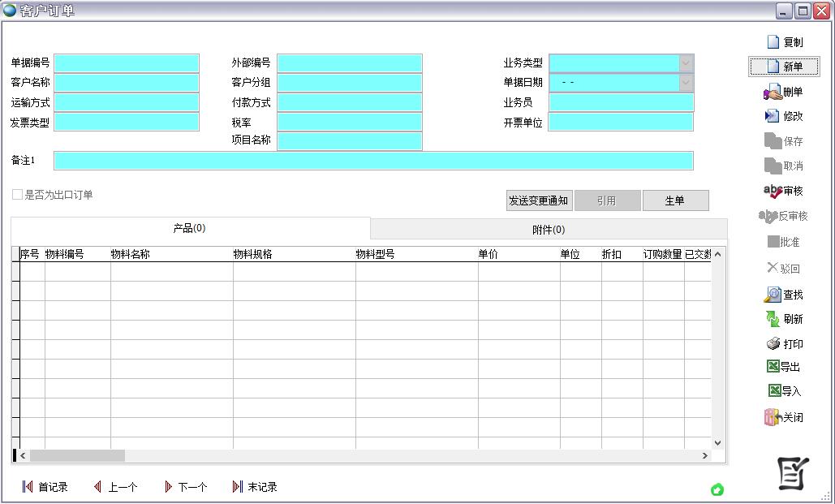
Task: Click the 客户名称 input field
Action: click(x=127, y=83)
